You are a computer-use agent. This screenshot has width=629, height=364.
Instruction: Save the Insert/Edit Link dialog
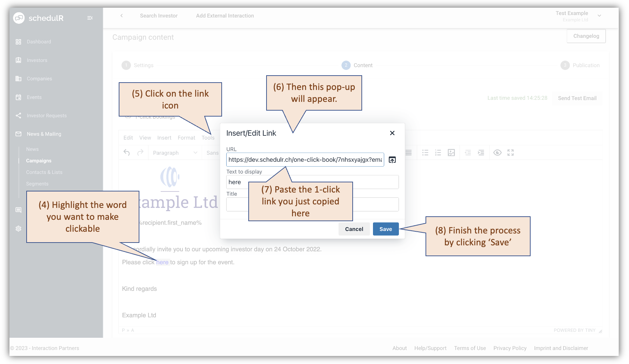[x=386, y=229]
